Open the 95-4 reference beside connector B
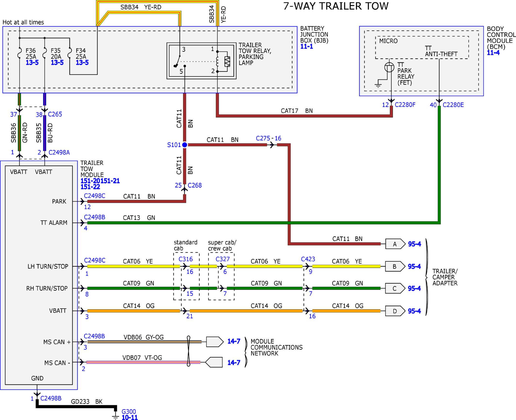The width and height of the screenshot is (516, 420). point(414,267)
